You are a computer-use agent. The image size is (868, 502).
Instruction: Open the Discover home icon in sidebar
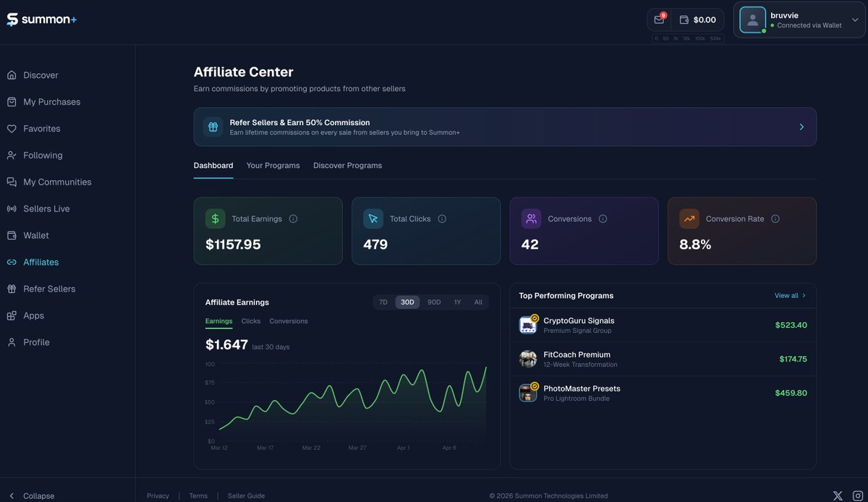coord(12,75)
